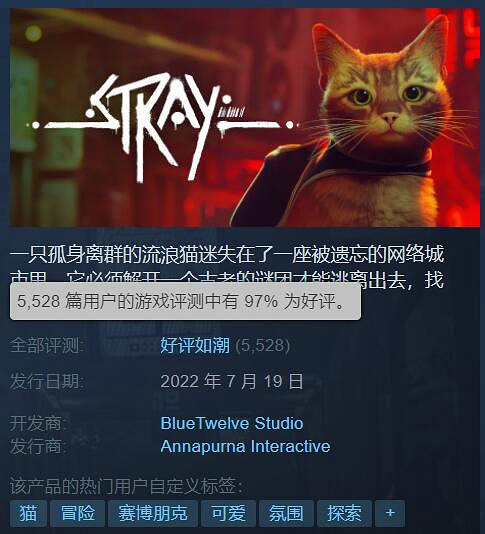Click the 好评如潮 review summary link
Image resolution: width=485 pixels, height=534 pixels.
point(195,345)
